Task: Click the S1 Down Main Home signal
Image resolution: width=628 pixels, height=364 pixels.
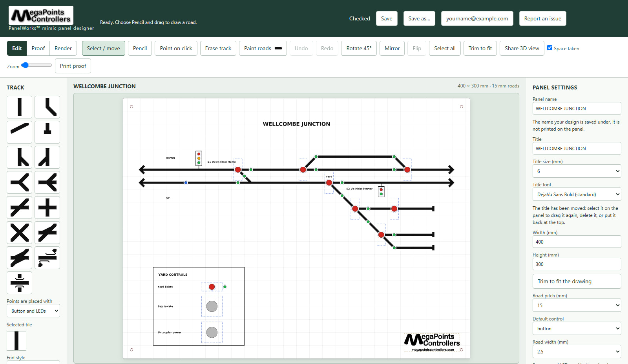Action: tap(199, 158)
